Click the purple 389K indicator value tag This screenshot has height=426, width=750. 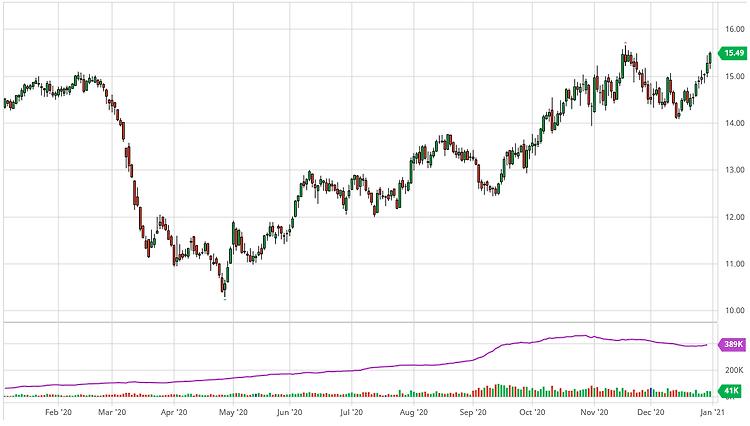pos(733,344)
